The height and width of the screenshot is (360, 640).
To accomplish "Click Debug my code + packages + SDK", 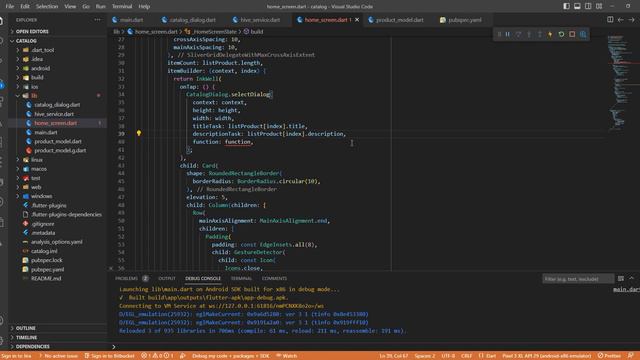I will click(231, 356).
